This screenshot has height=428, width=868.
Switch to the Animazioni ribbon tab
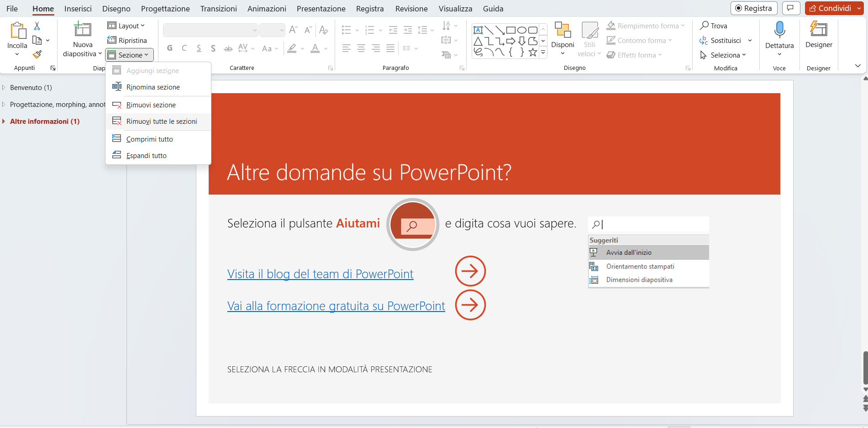tap(267, 8)
